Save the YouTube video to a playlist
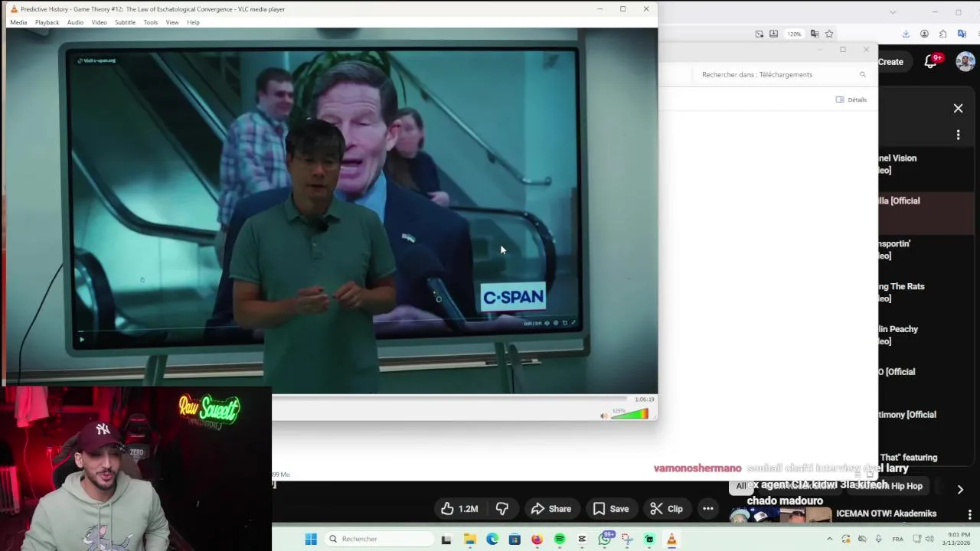The height and width of the screenshot is (551, 980). pyautogui.click(x=611, y=509)
